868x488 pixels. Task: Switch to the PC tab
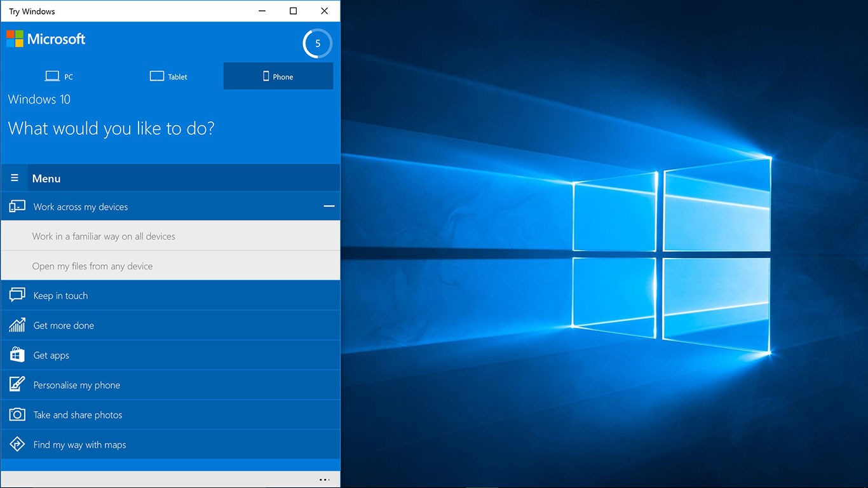coord(58,76)
